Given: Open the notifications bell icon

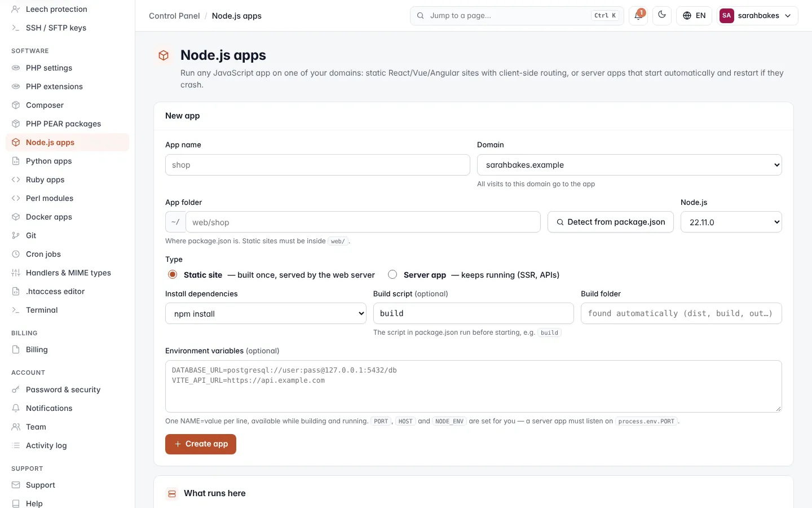Looking at the screenshot, I should (x=638, y=15).
